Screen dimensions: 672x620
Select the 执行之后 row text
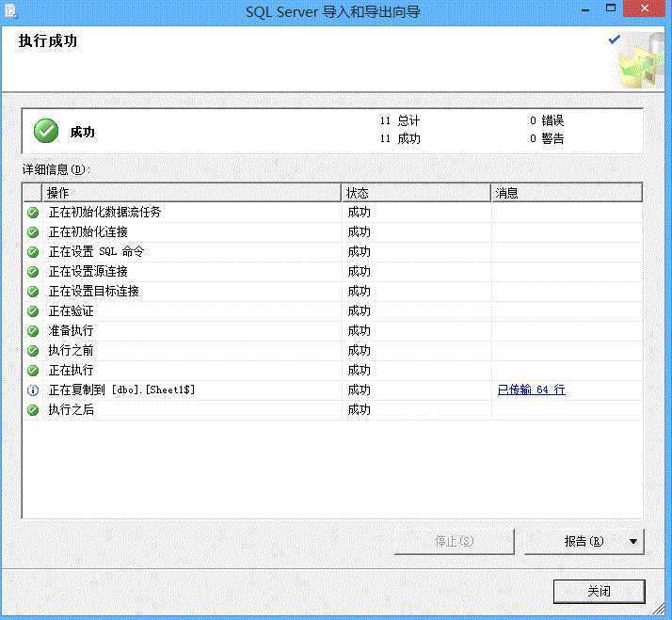click(71, 409)
